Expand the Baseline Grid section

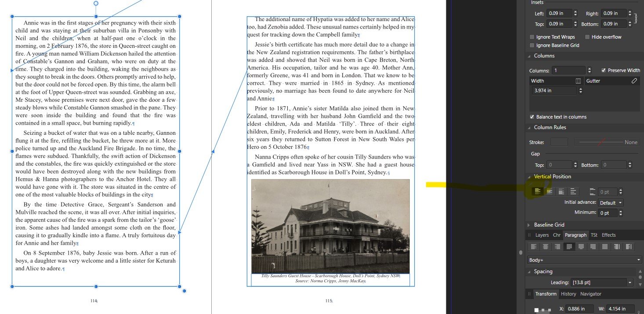(x=529, y=225)
